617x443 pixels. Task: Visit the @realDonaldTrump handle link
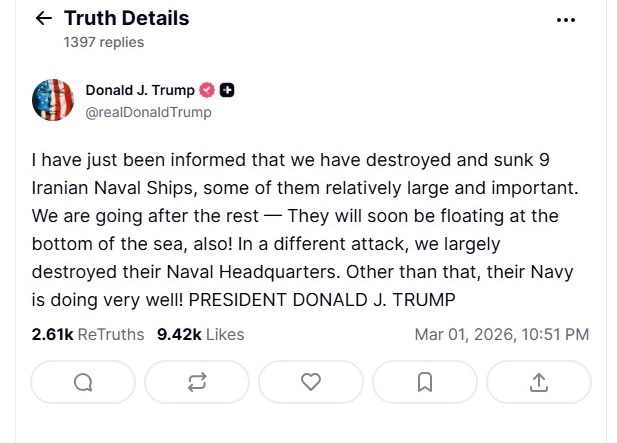coord(148,112)
